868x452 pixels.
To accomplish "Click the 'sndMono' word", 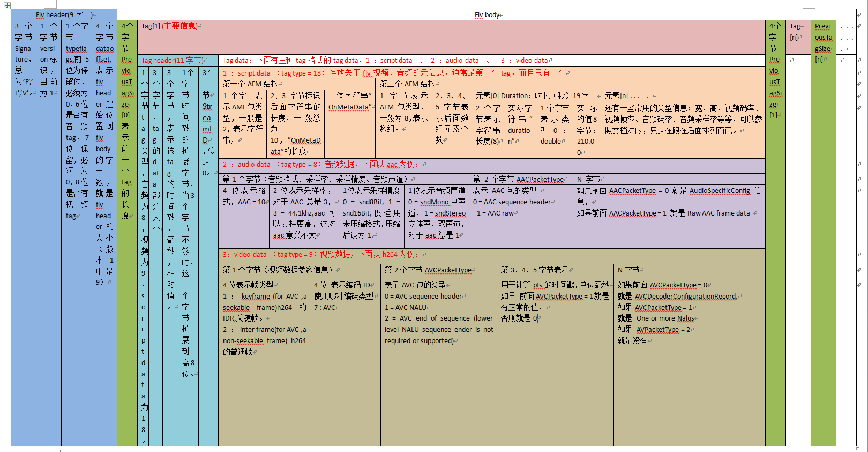I will (434, 202).
